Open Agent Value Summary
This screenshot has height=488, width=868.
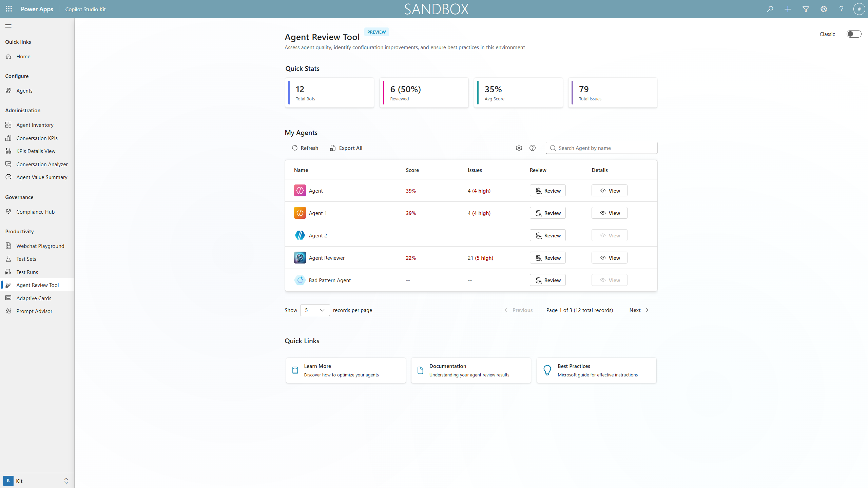point(37,177)
